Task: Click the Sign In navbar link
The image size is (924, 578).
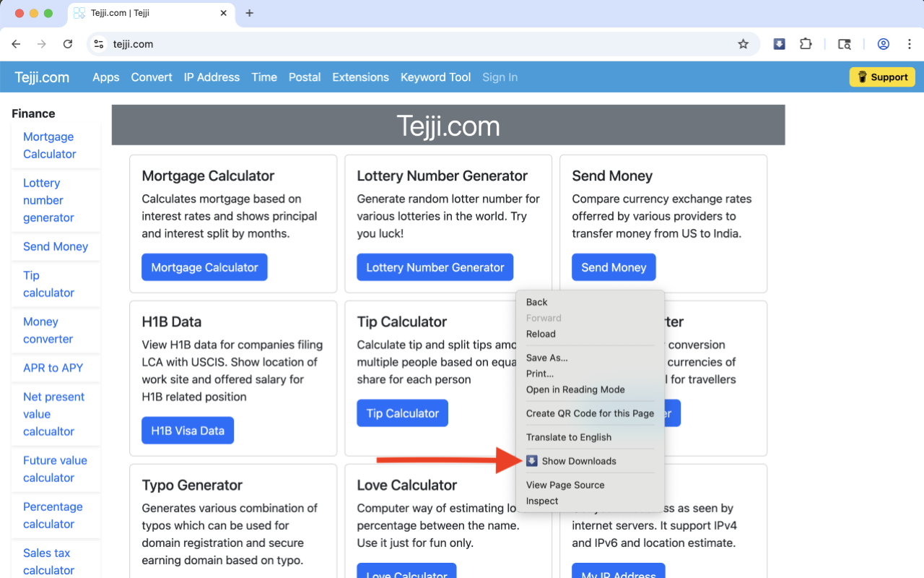Action: tap(500, 77)
